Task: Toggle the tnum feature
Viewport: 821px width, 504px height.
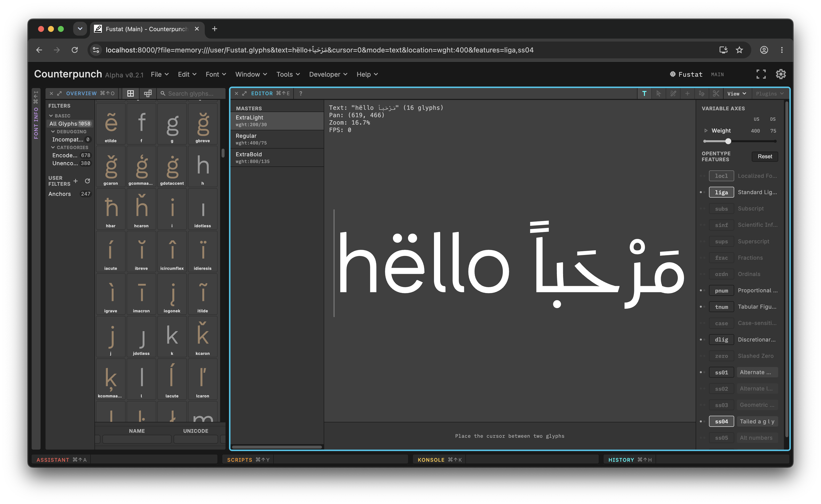Action: [x=721, y=307]
